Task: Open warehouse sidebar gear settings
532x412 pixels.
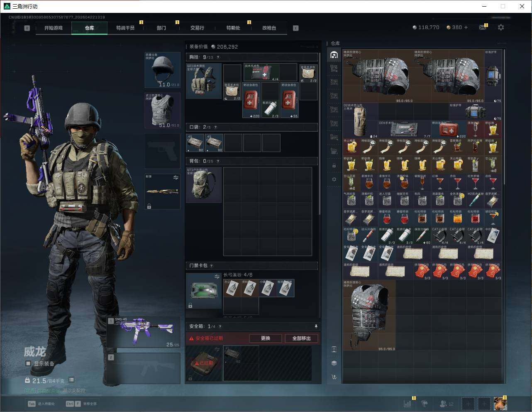Action: click(334, 179)
